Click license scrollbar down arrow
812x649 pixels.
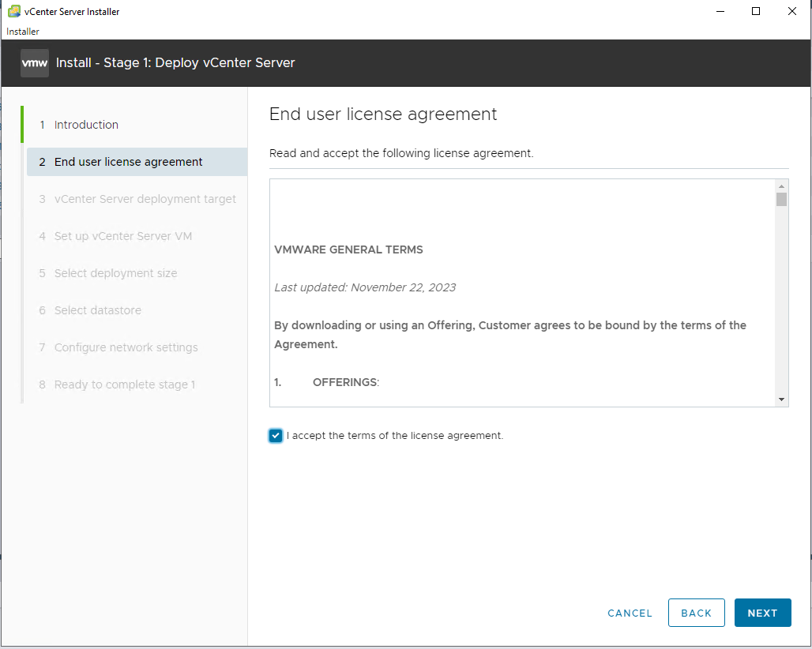[x=781, y=400]
